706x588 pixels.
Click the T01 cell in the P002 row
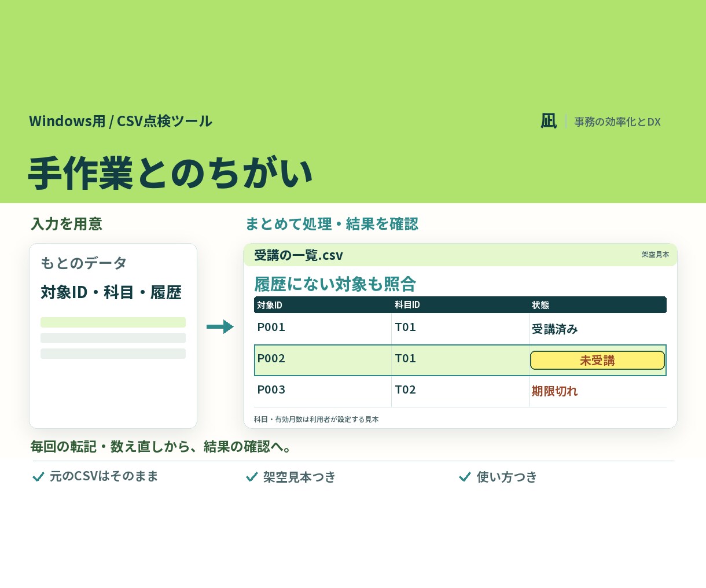406,358
